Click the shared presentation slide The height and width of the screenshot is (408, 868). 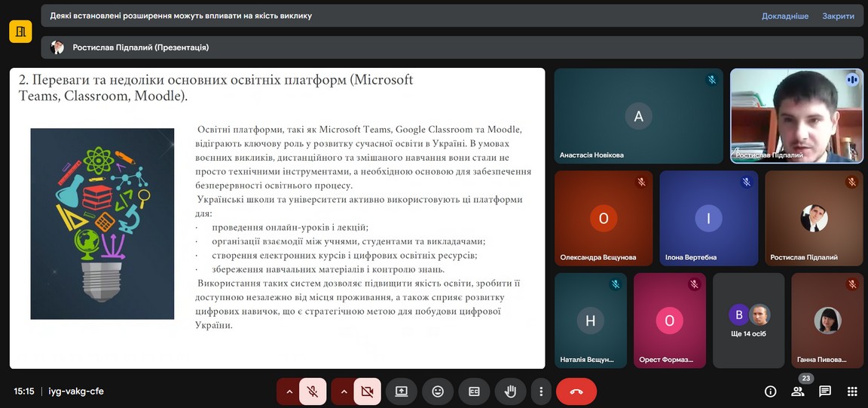point(277,218)
